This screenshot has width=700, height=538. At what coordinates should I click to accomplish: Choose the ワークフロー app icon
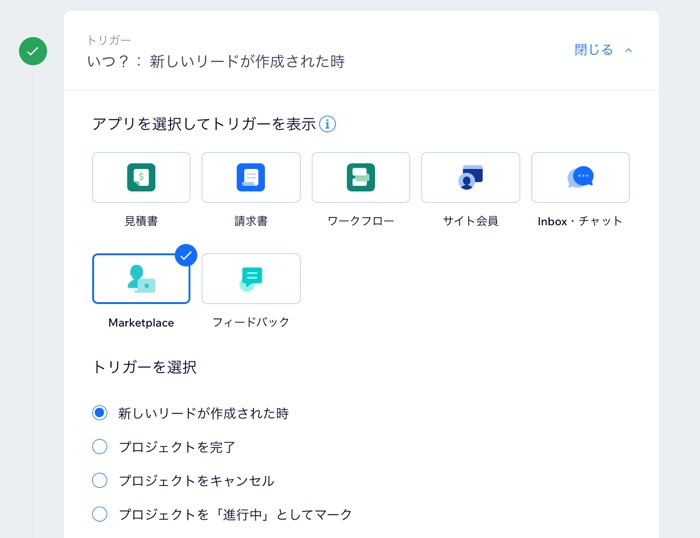pyautogui.click(x=361, y=178)
